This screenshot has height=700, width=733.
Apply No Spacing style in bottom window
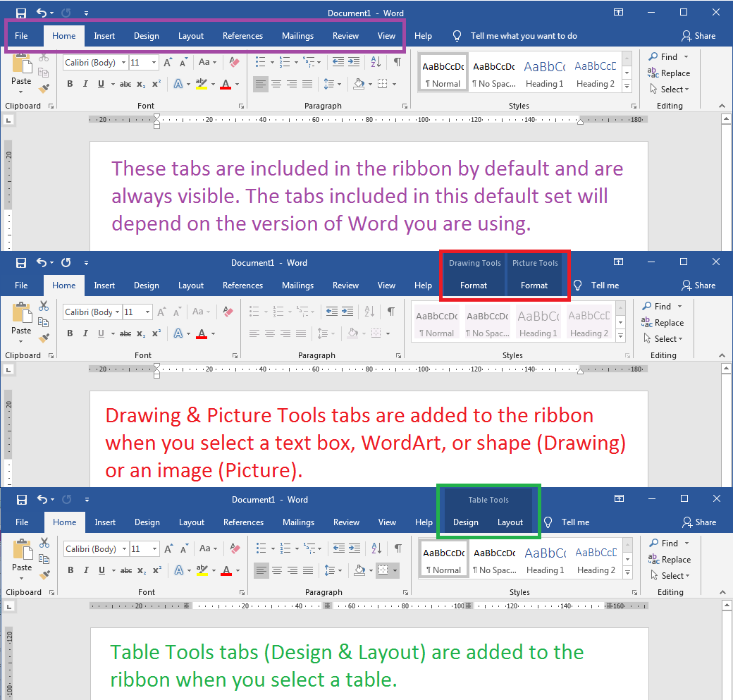(495, 560)
